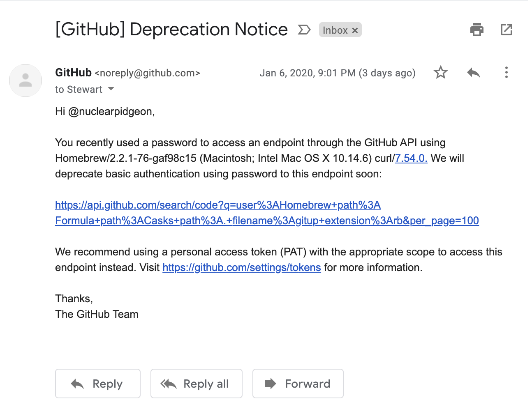Select the GitHub sender name
The height and width of the screenshot is (409, 532).
pos(73,73)
